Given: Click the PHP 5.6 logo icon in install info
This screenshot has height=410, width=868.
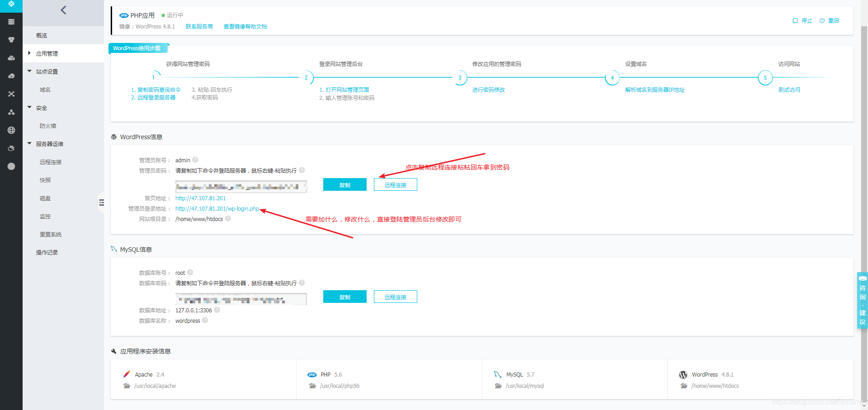Looking at the screenshot, I should tap(312, 375).
